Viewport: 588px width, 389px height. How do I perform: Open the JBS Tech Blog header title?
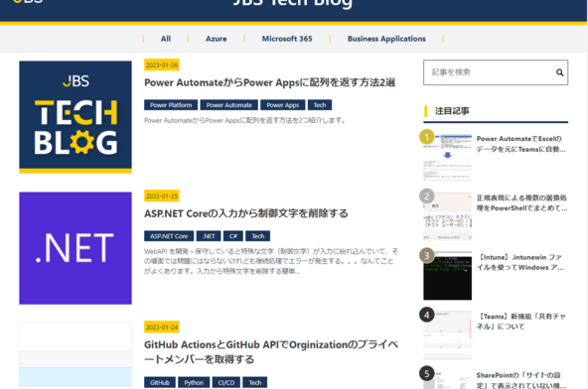click(292, 3)
